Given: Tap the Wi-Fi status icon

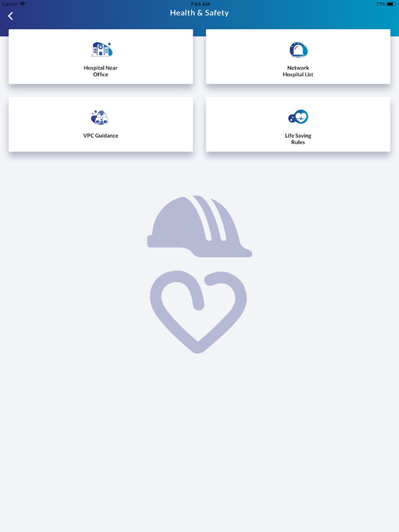Looking at the screenshot, I should tap(22, 4).
